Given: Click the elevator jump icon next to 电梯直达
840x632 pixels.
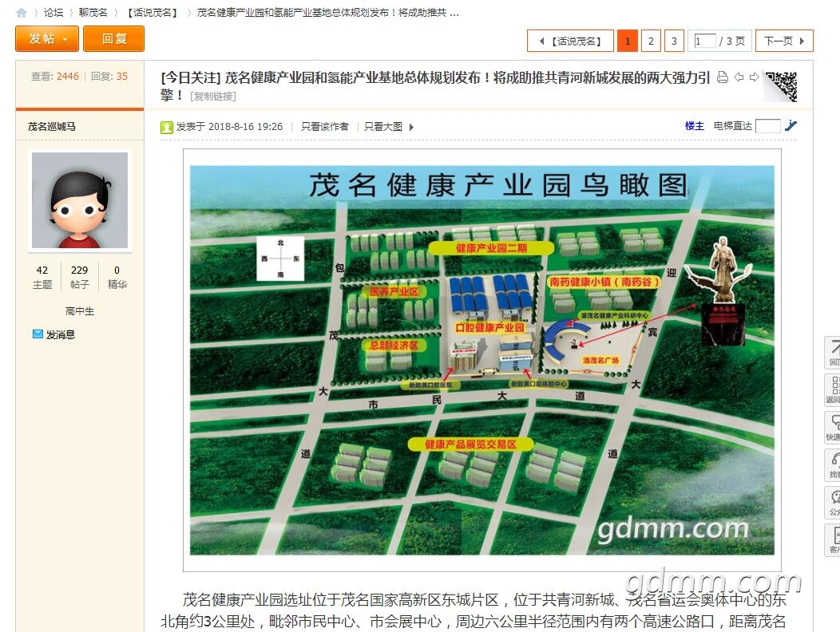Looking at the screenshot, I should [x=790, y=125].
